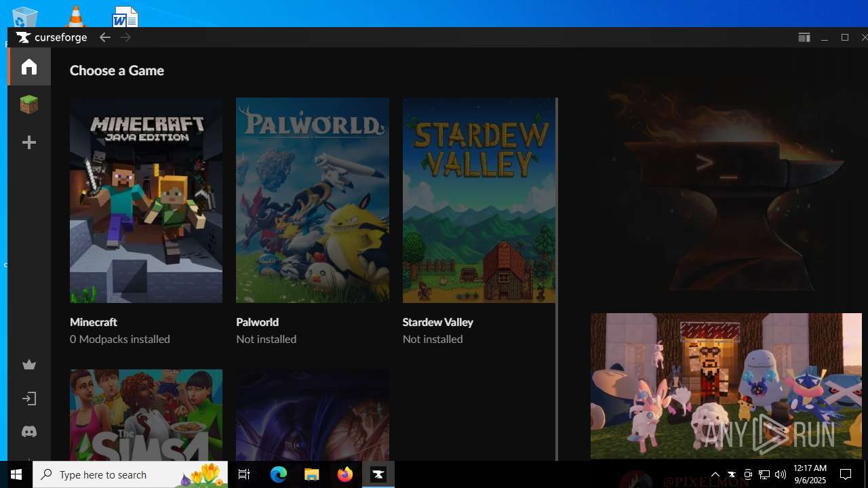
Task: Click the sign-in arrow icon in sidebar
Action: tap(29, 399)
